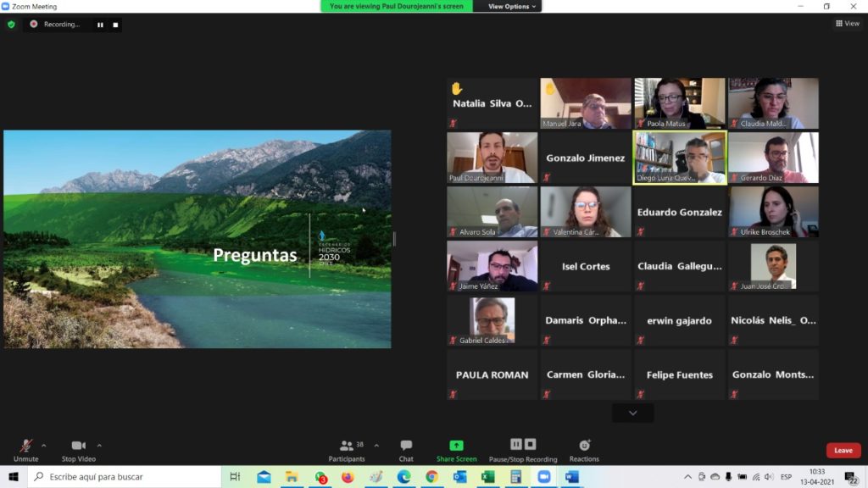Pause recording from the top recording indicator
The height and width of the screenshot is (488, 868).
[100, 25]
